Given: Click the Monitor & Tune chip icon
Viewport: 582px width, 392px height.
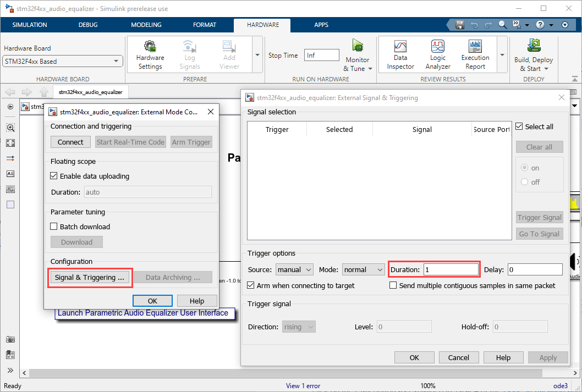Looking at the screenshot, I should [x=358, y=46].
